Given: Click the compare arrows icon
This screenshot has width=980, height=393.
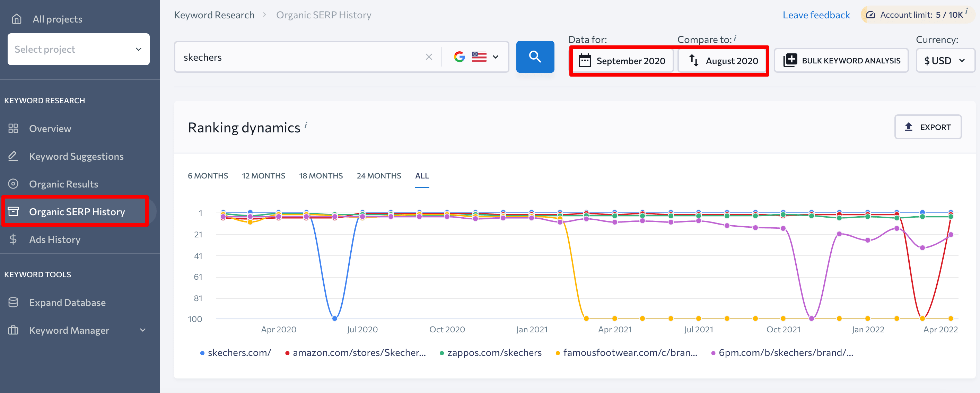Looking at the screenshot, I should coord(694,61).
